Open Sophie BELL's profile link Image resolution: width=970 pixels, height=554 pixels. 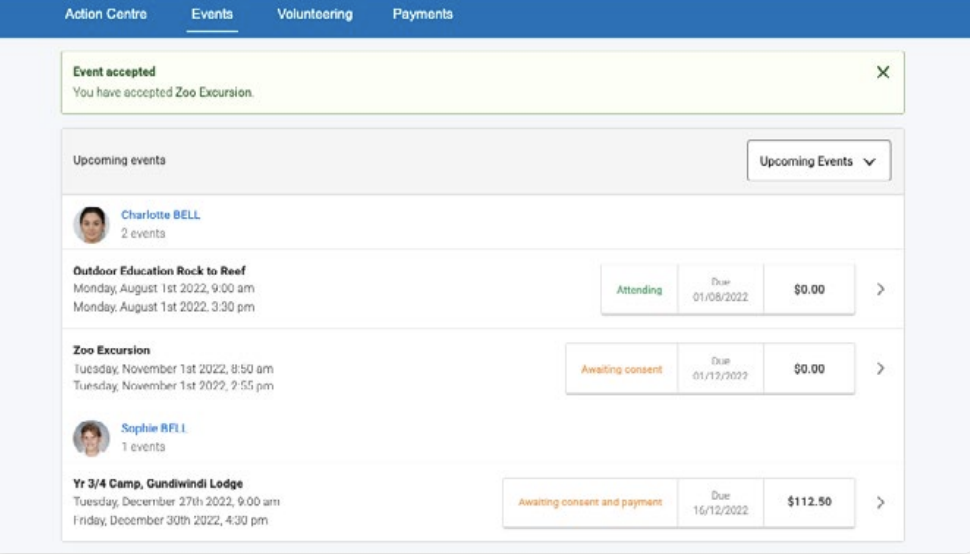(x=153, y=428)
